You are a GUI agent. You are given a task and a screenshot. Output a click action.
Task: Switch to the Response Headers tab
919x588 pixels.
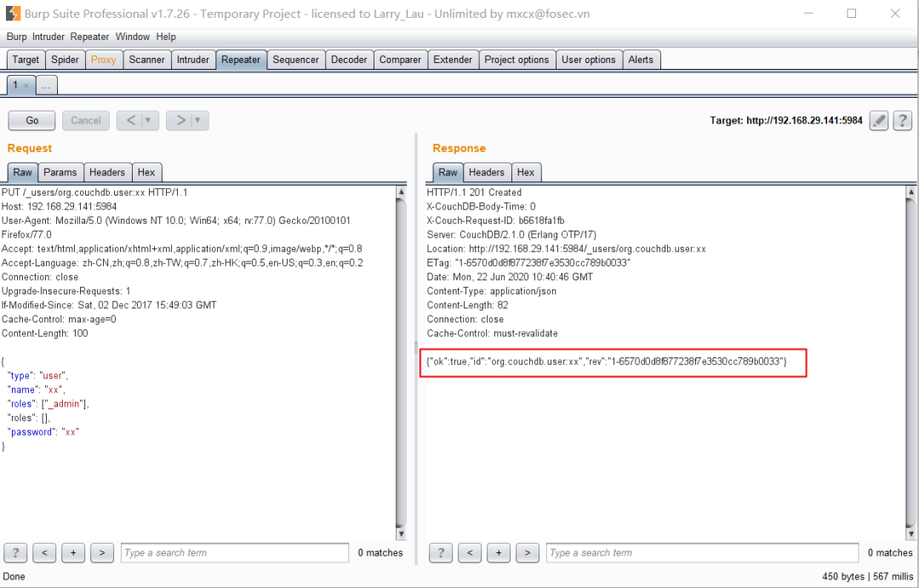tap(487, 173)
